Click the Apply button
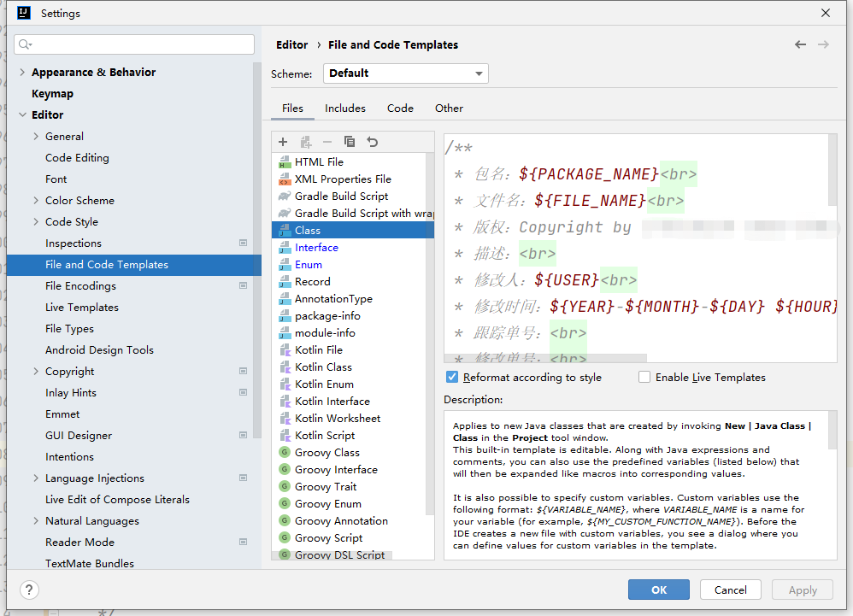This screenshot has width=853, height=616. tap(803, 590)
